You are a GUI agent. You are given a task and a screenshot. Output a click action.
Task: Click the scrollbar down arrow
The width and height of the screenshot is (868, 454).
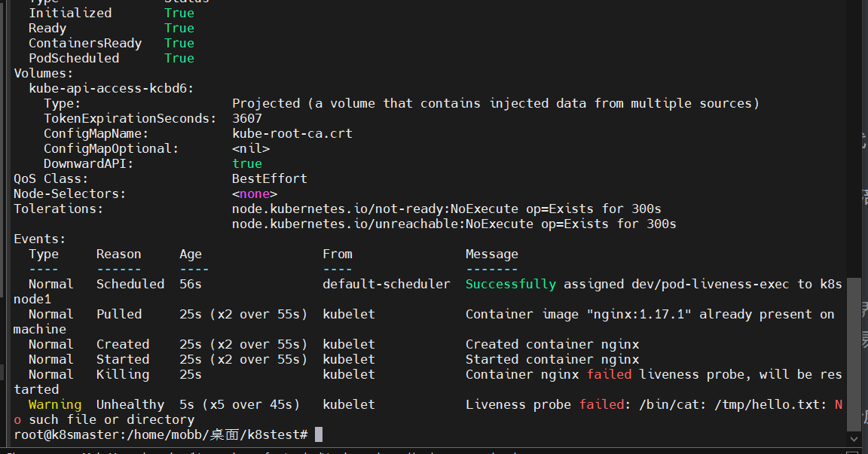tap(853, 438)
